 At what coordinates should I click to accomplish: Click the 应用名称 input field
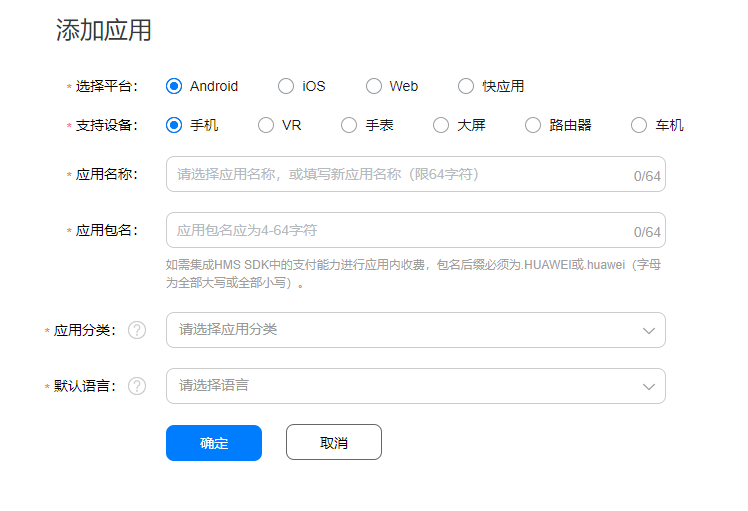pos(416,174)
